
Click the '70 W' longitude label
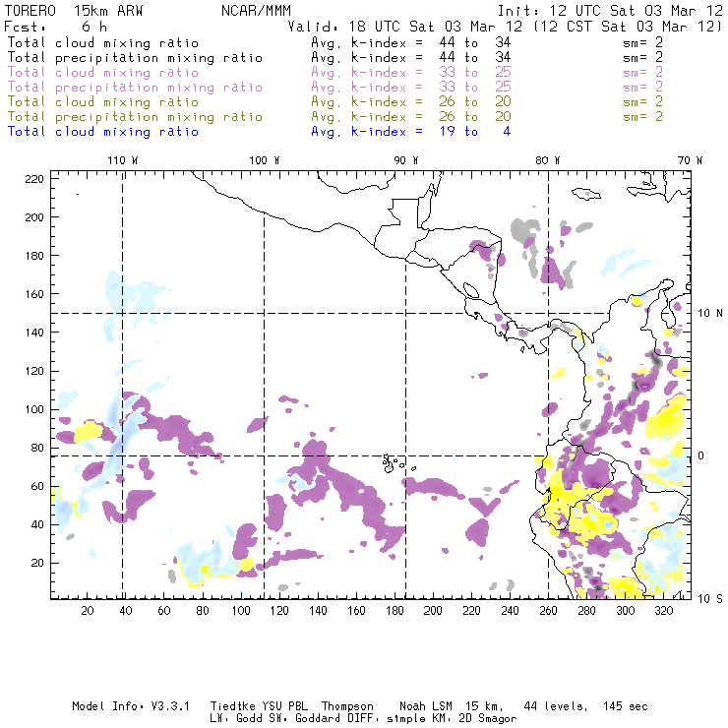coord(690,160)
